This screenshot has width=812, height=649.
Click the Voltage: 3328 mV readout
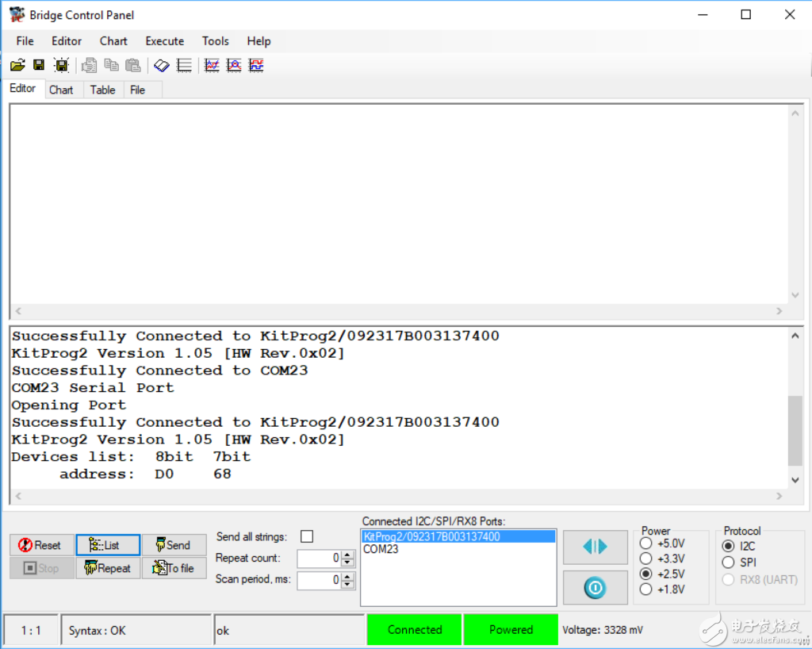603,630
